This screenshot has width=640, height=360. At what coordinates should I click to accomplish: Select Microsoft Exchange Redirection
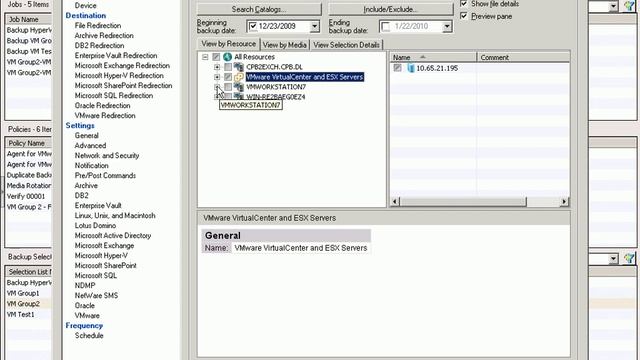pyautogui.click(x=122, y=65)
